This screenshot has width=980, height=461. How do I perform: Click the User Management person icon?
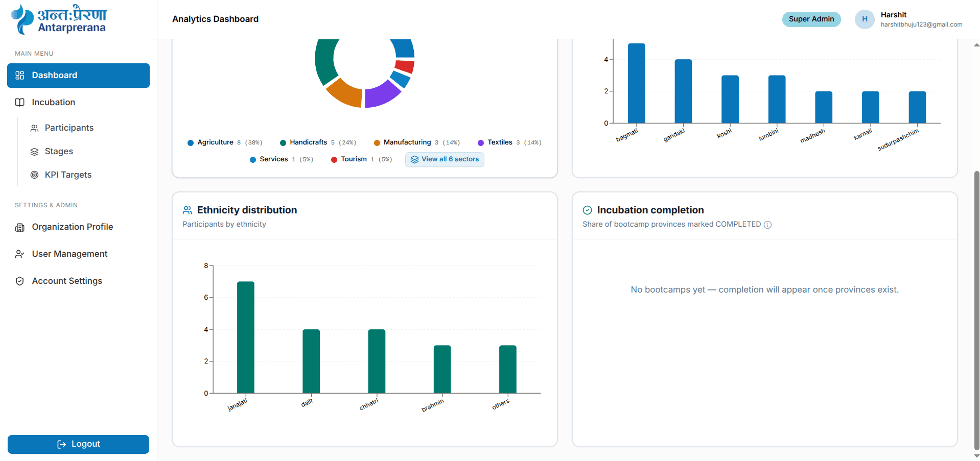pyautogui.click(x=20, y=254)
